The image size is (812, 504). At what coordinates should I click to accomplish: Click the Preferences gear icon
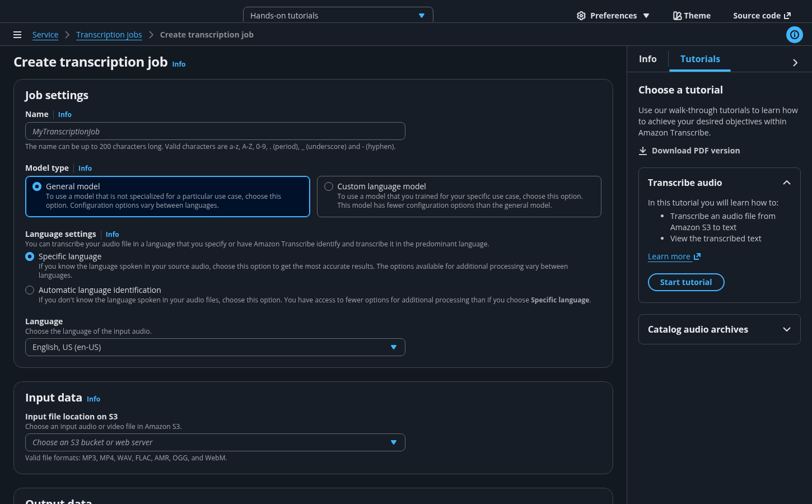581,16
